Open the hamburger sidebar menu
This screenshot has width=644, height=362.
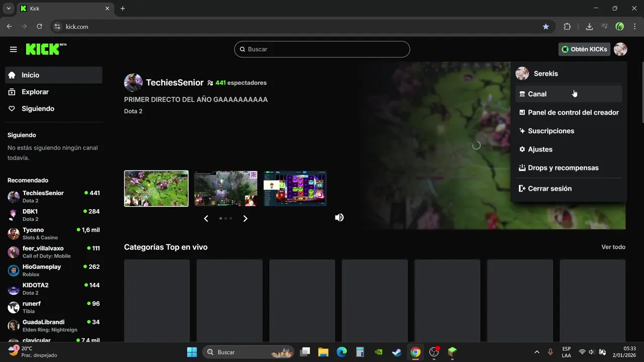pos(14,49)
